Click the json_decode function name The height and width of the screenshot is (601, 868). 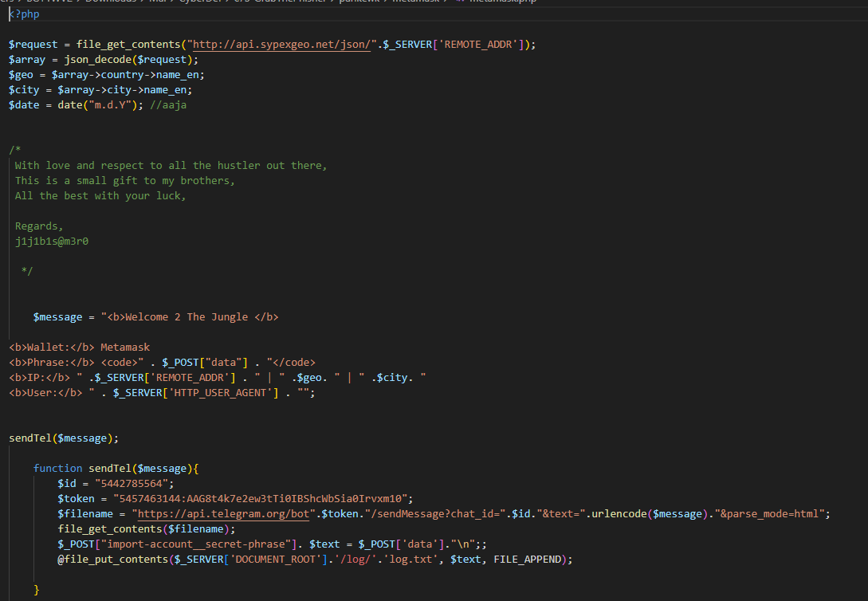pyautogui.click(x=97, y=60)
